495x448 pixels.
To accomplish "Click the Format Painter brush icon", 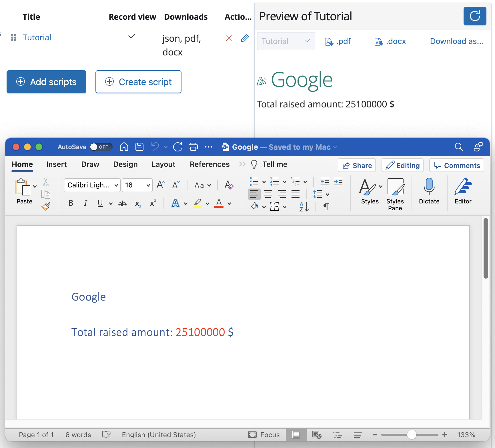I will point(46,206).
